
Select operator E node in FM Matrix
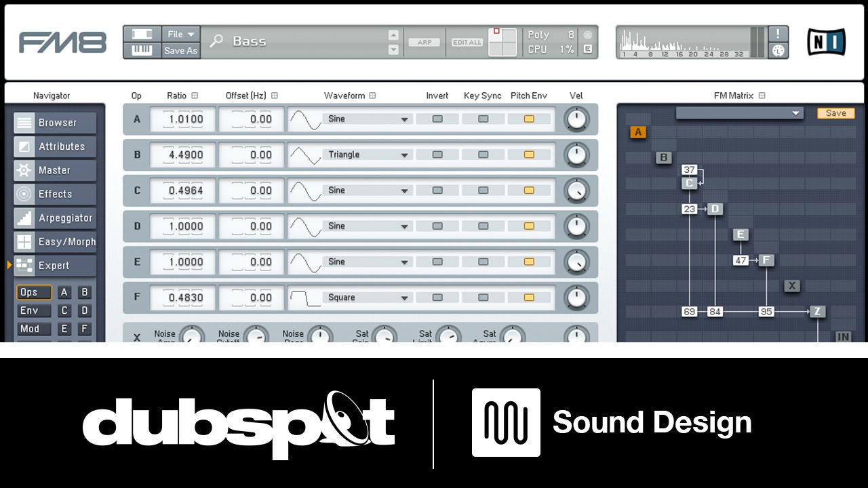pyautogui.click(x=741, y=235)
